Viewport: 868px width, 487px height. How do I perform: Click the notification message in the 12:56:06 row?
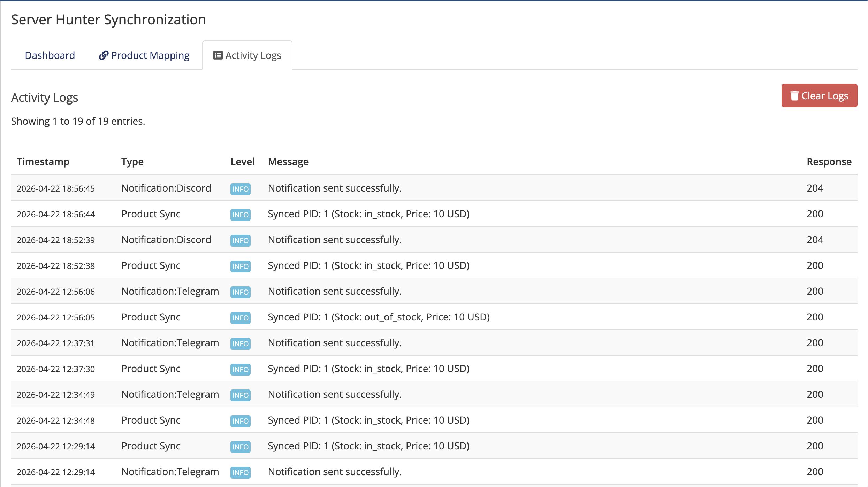click(x=335, y=291)
